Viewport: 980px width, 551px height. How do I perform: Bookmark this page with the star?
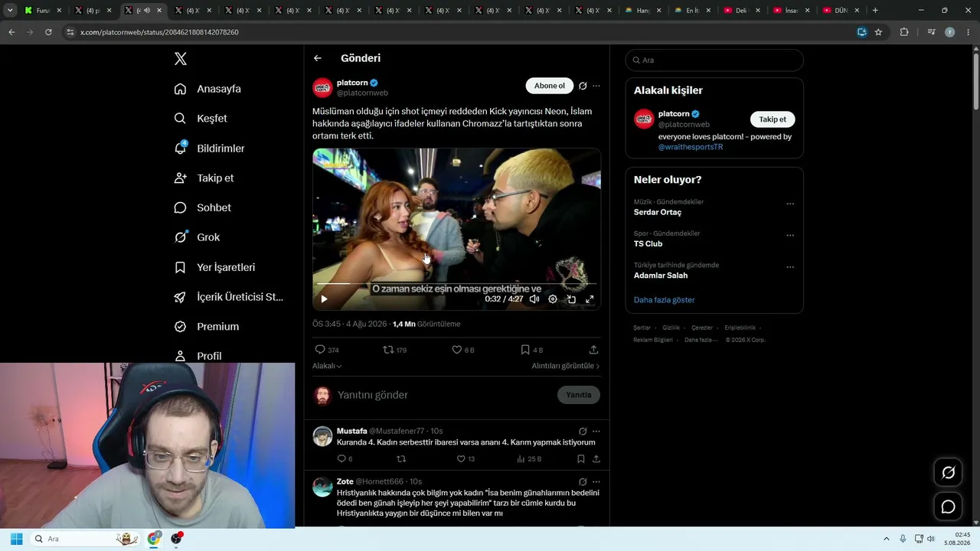[x=878, y=32]
